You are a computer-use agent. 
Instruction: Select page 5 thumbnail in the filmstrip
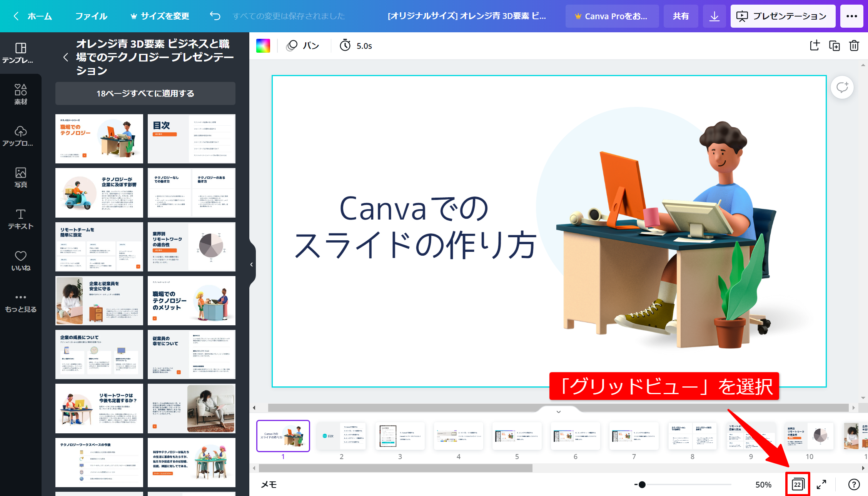(x=517, y=436)
